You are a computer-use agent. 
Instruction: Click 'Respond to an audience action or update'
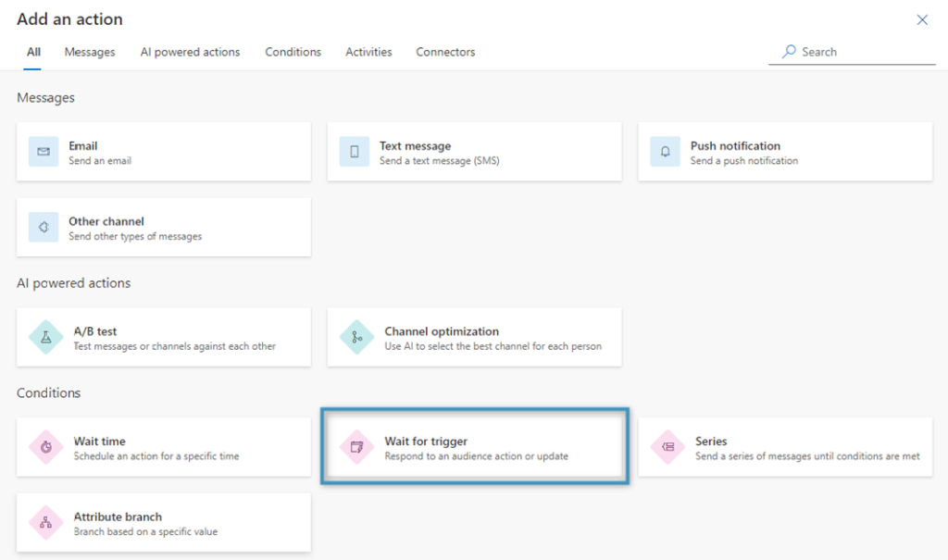[477, 456]
